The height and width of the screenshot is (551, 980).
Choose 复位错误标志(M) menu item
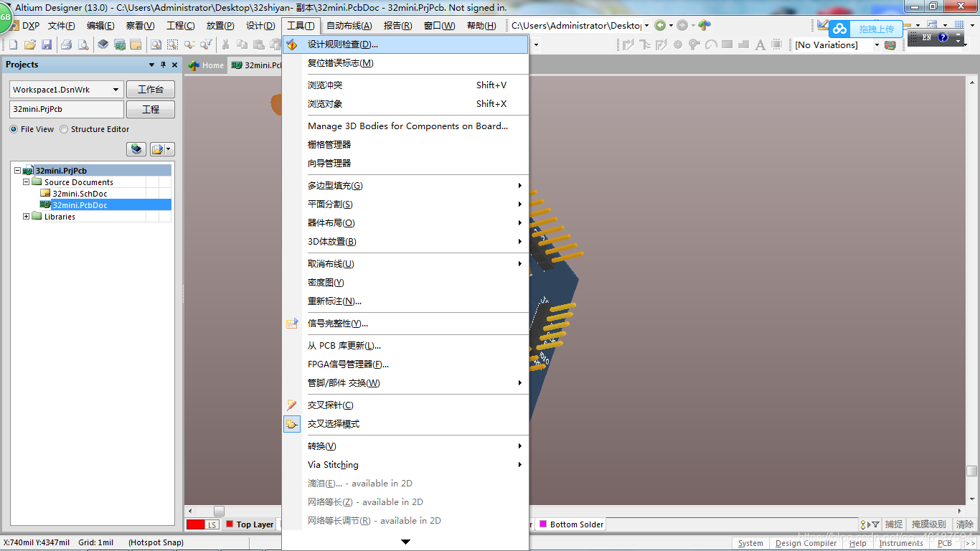405,63
